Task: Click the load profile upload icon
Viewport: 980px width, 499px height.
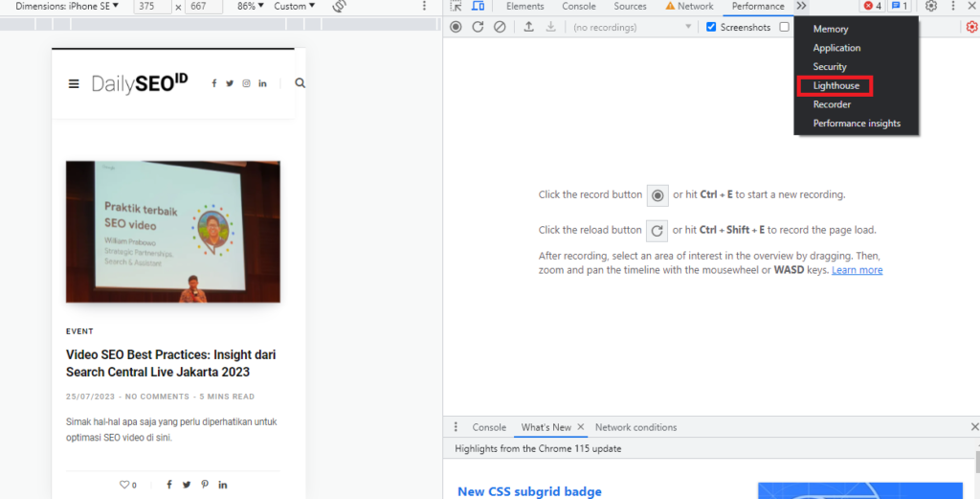Action: [x=528, y=27]
